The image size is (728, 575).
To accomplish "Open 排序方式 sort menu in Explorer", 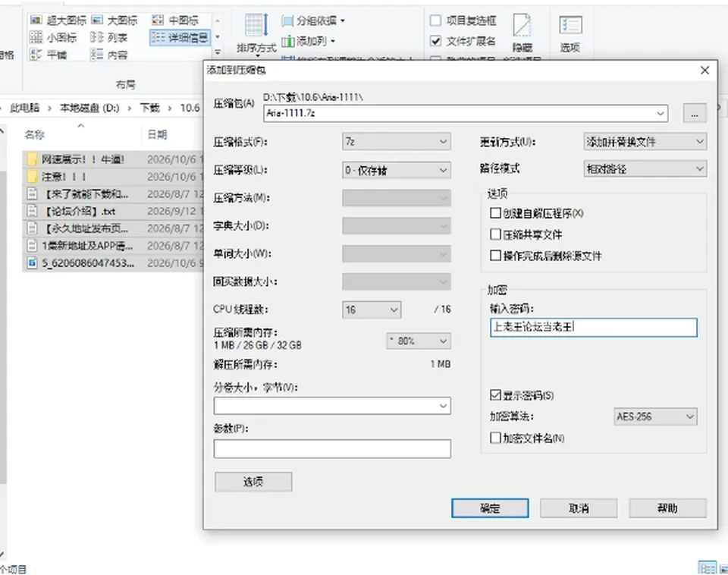I will (x=256, y=34).
